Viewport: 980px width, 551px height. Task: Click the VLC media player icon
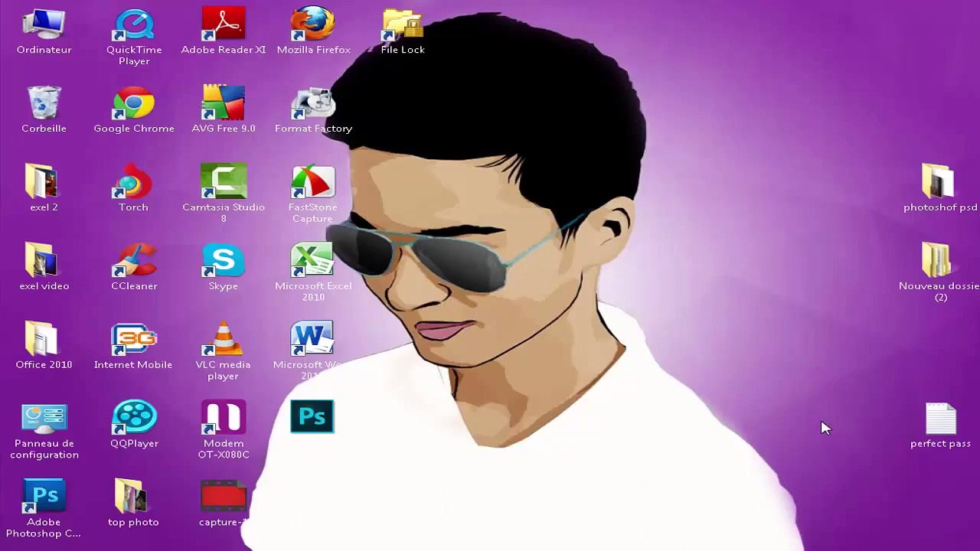(x=224, y=341)
